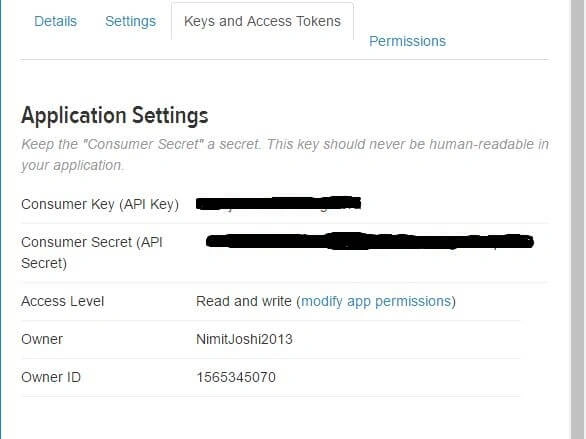Click the italic Consumer Secret warning text
The height and width of the screenshot is (439, 586).
[285, 155]
